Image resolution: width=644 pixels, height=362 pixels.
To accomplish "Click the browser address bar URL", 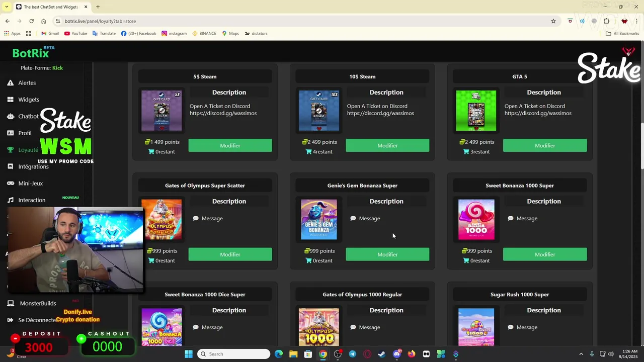I will 100,21.
